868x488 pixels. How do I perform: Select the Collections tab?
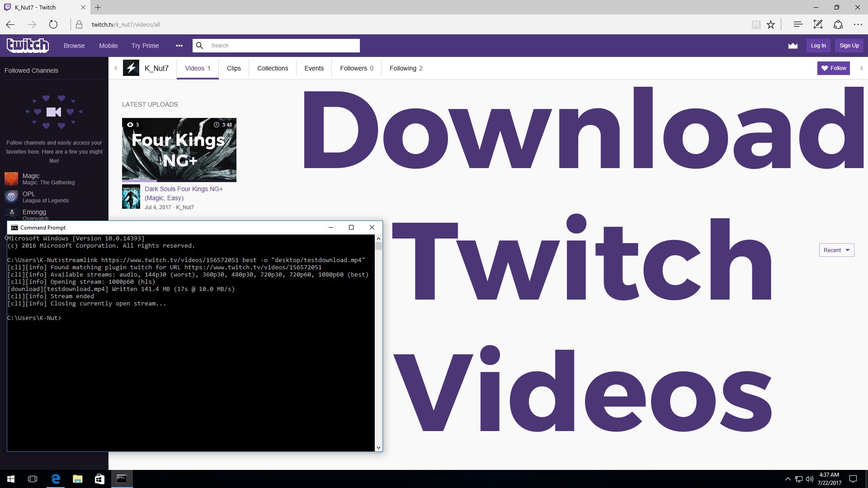click(273, 68)
